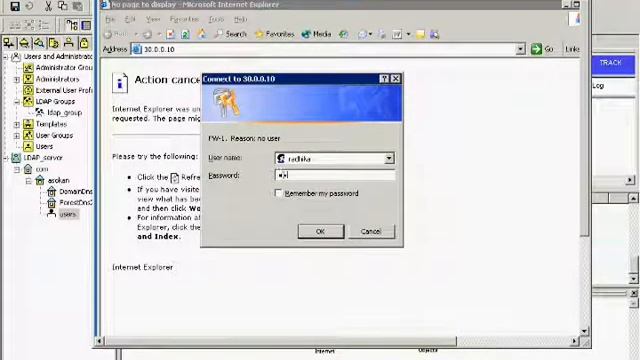Click the History icon in Internet Explorer toolbar
Viewport: 640px width, 360px height.
pyautogui.click(x=344, y=35)
